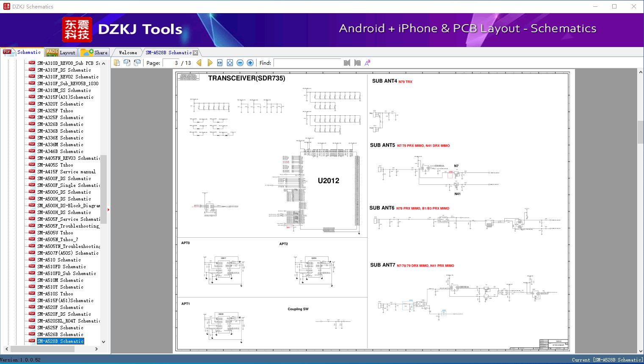Toggle match case search option
The image size is (644, 364).
coord(368,63)
